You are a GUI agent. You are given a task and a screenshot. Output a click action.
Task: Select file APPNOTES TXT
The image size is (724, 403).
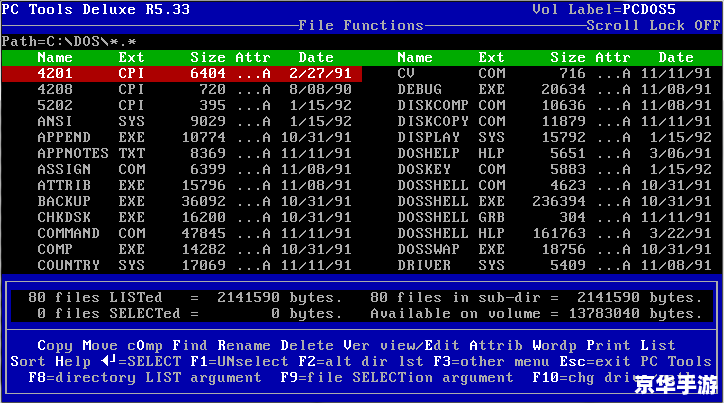[194, 153]
